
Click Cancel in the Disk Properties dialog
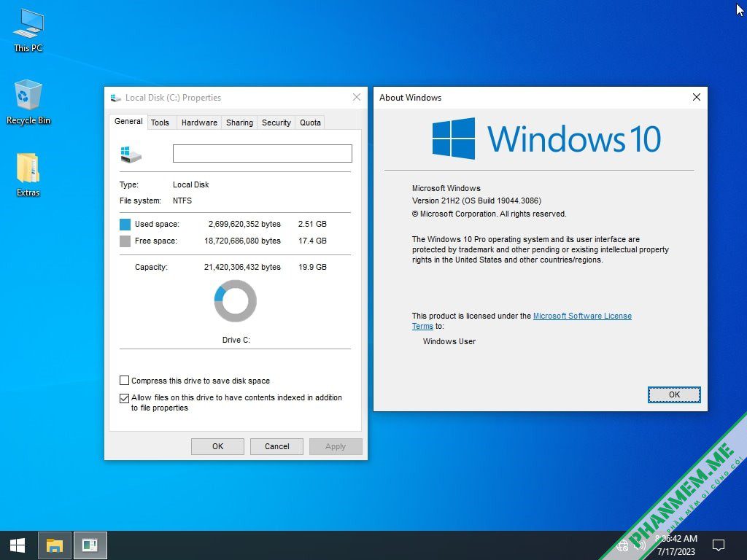coord(276,447)
